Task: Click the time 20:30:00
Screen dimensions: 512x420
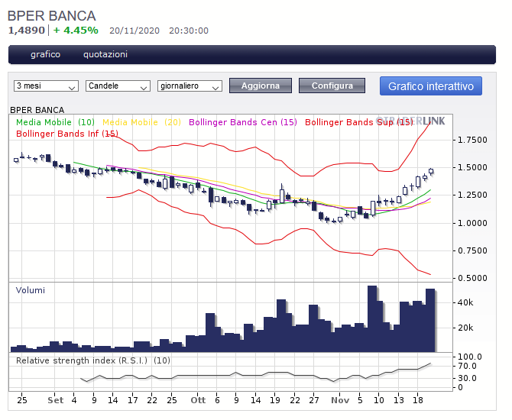Action: pyautogui.click(x=189, y=31)
